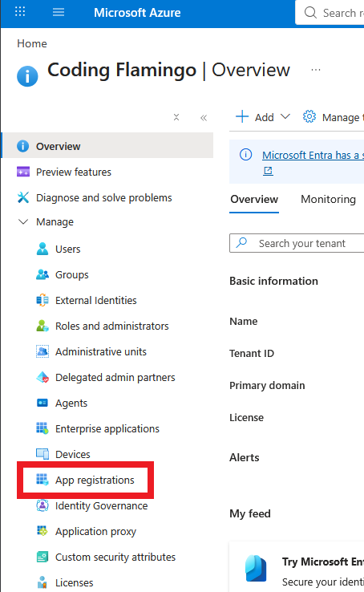This screenshot has height=592, width=364.
Task: Click the plus icon next to Add
Action: 242,116
